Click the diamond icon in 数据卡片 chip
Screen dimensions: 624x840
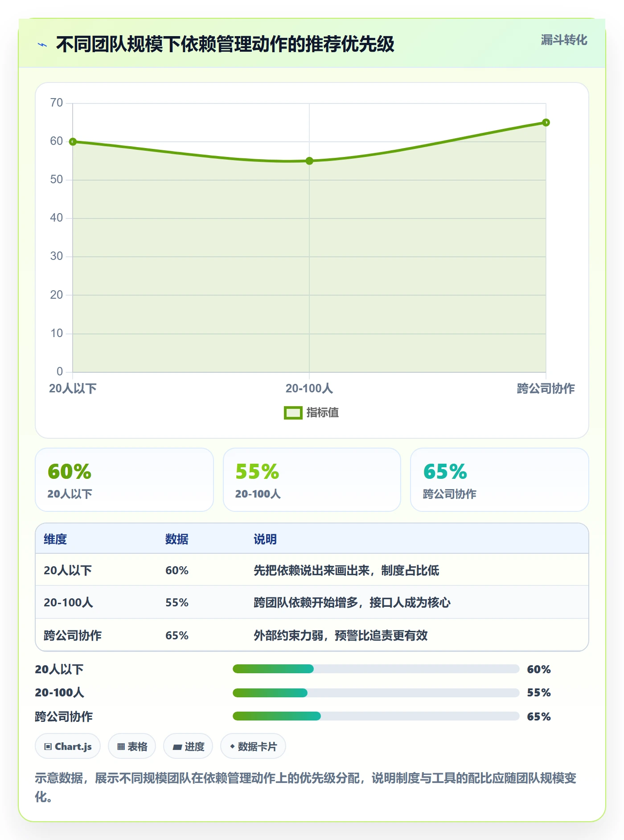tap(232, 746)
